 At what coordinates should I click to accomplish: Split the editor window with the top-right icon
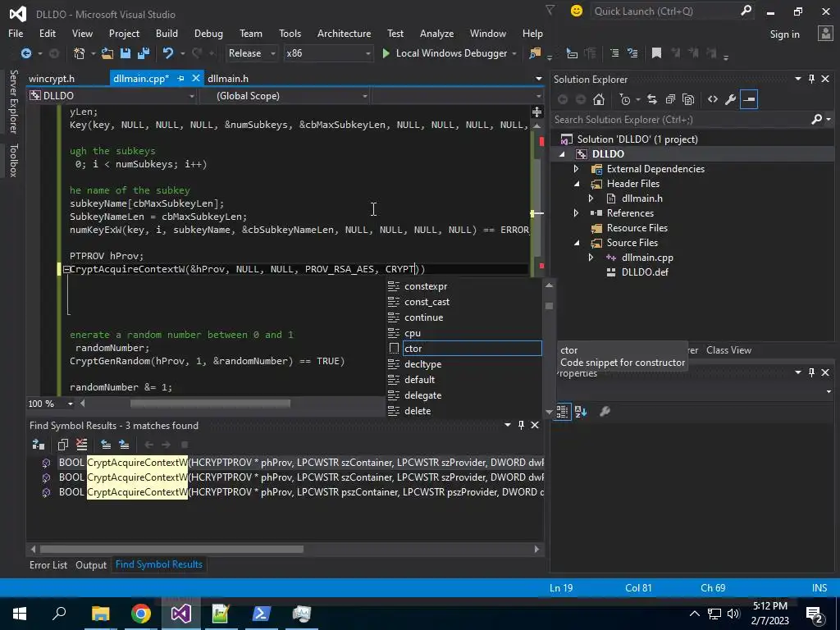536,112
